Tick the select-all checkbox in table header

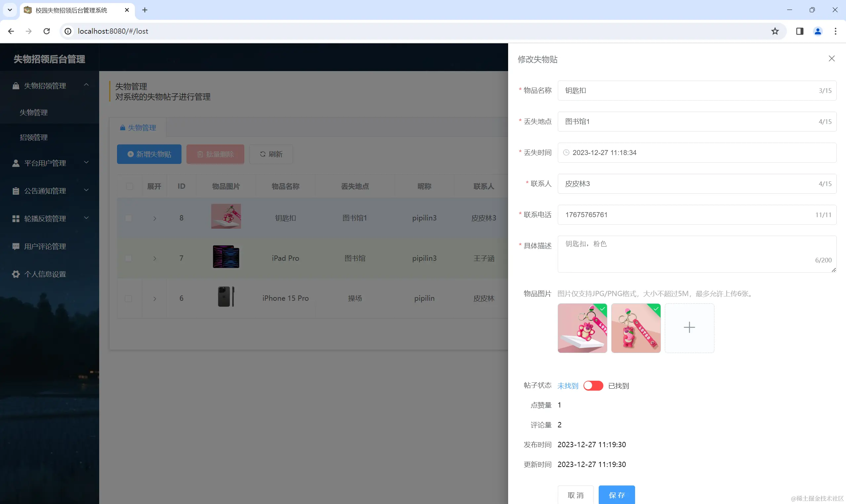click(129, 186)
